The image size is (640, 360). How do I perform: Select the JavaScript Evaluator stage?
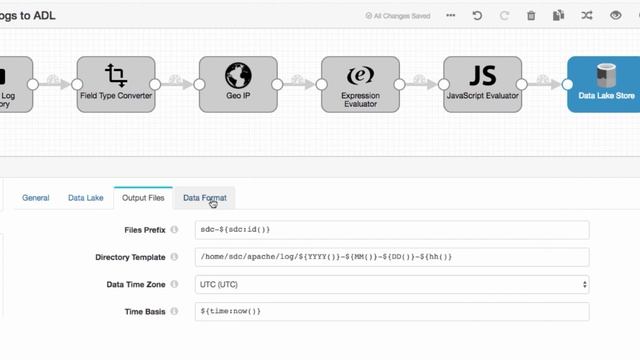pyautogui.click(x=482, y=84)
